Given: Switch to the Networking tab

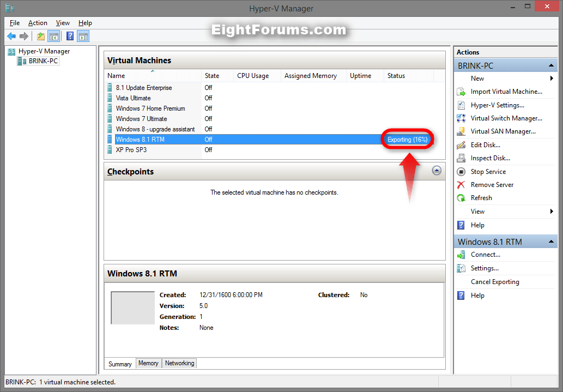Looking at the screenshot, I should pos(179,363).
